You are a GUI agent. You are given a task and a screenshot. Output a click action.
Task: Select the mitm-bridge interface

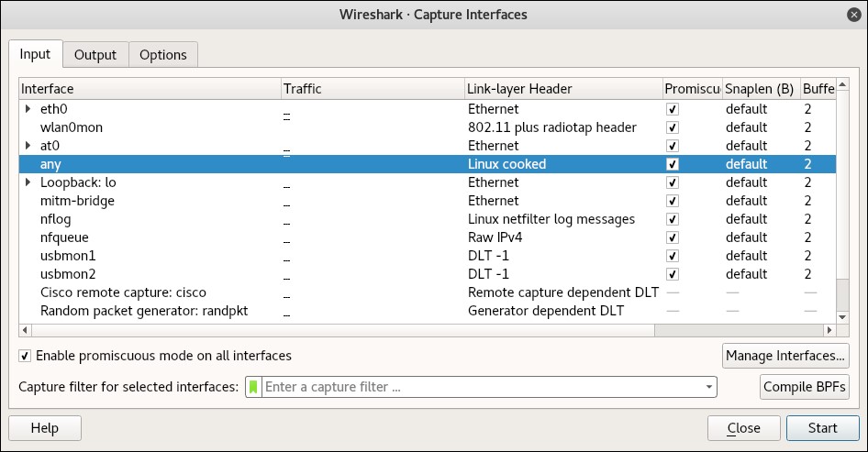coord(77,201)
